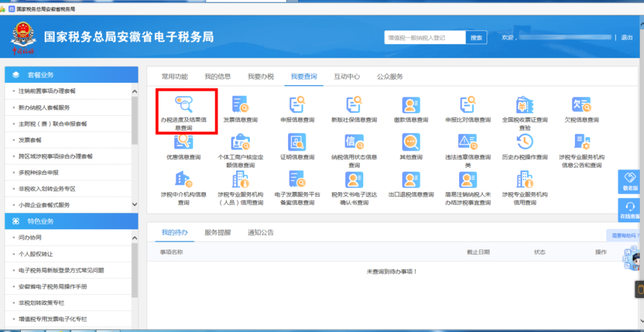Click 套餐业务 list scroll-down arrow
Image resolution: width=644 pixels, height=332 pixels.
(x=135, y=204)
